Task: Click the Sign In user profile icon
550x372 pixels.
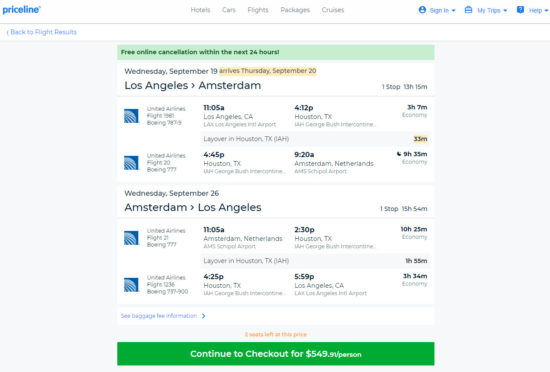Action: (422, 10)
